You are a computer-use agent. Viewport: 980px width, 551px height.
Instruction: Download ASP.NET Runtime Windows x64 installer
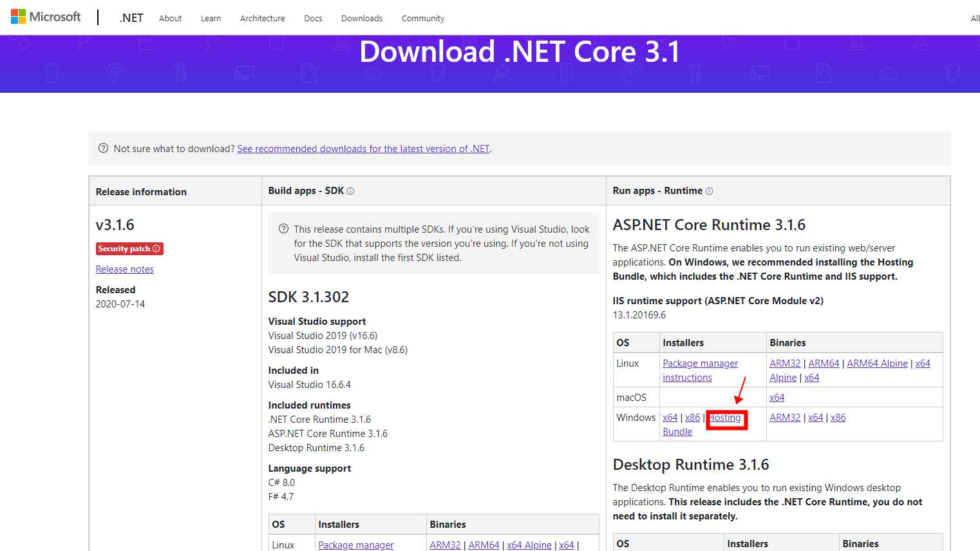point(670,418)
